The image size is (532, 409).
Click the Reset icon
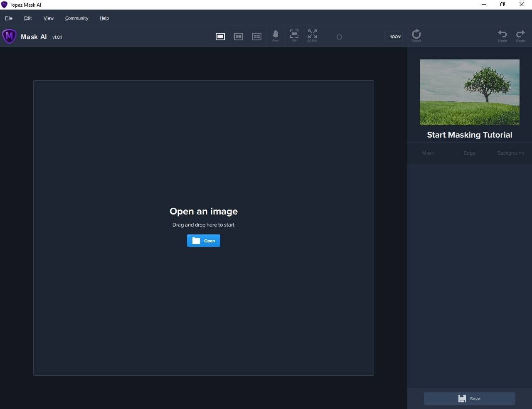pyautogui.click(x=416, y=36)
